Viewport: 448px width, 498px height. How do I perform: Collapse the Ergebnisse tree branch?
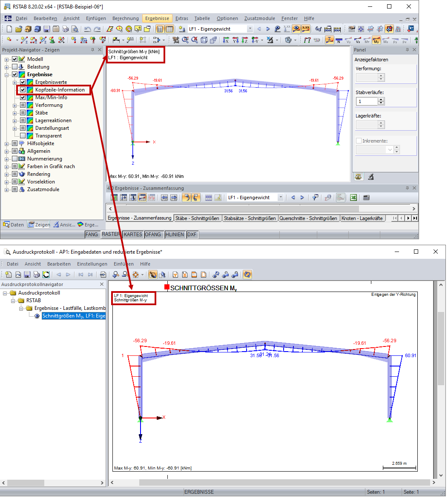[6, 74]
